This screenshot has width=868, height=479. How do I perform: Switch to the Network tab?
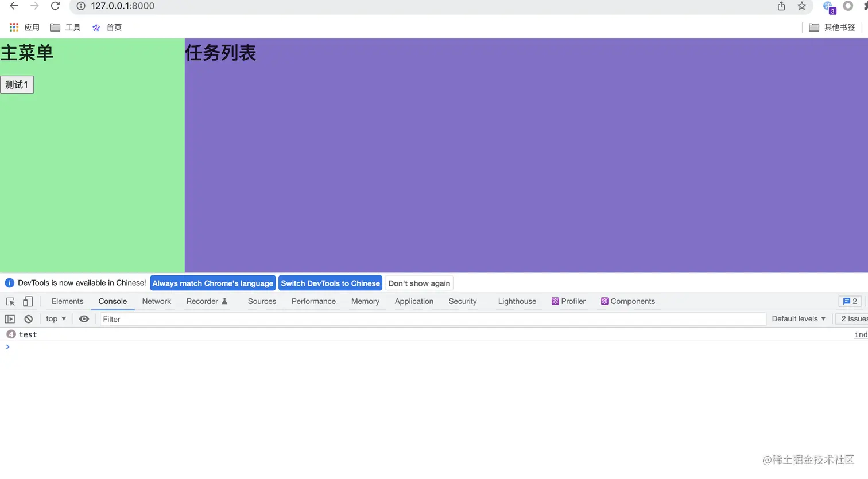[x=157, y=301]
